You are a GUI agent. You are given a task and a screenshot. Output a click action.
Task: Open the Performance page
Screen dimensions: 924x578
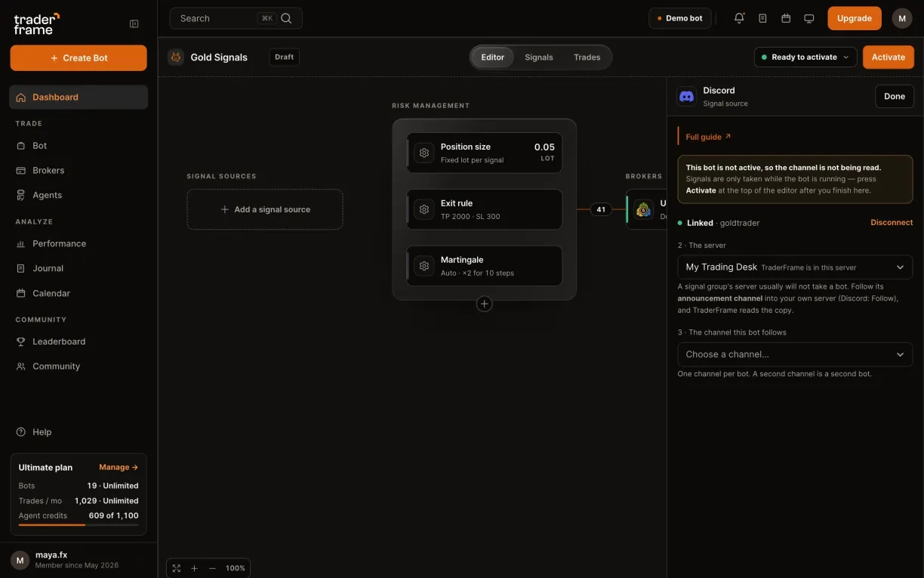click(79, 243)
